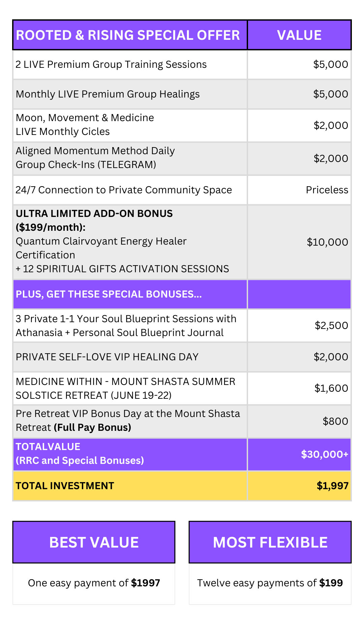Image resolution: width=364 pixels, height=641 pixels.
Task: Click the VALUE column header
Action: click(299, 35)
